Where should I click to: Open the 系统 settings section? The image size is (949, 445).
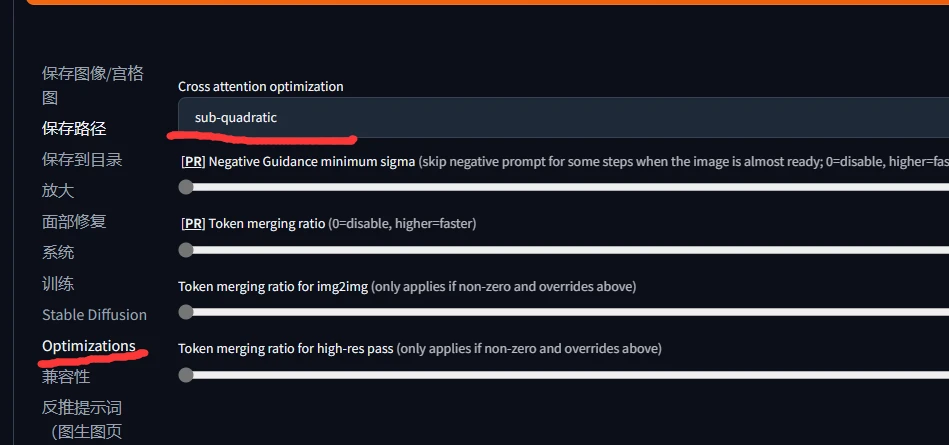tap(57, 252)
